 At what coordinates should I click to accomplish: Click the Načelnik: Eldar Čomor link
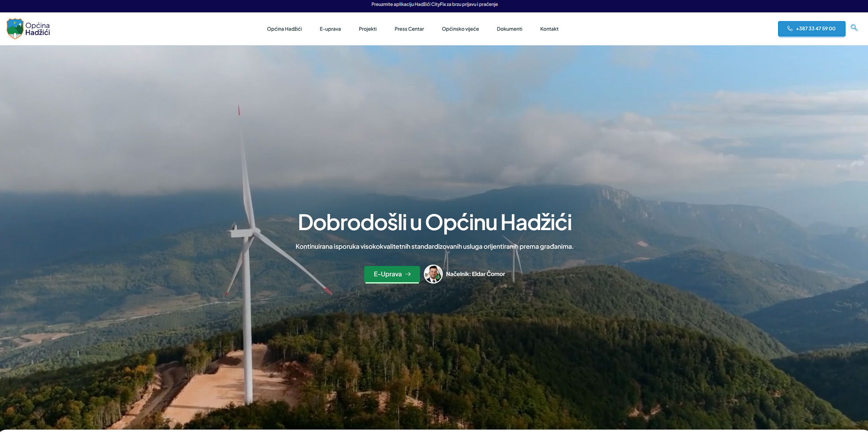(x=475, y=274)
